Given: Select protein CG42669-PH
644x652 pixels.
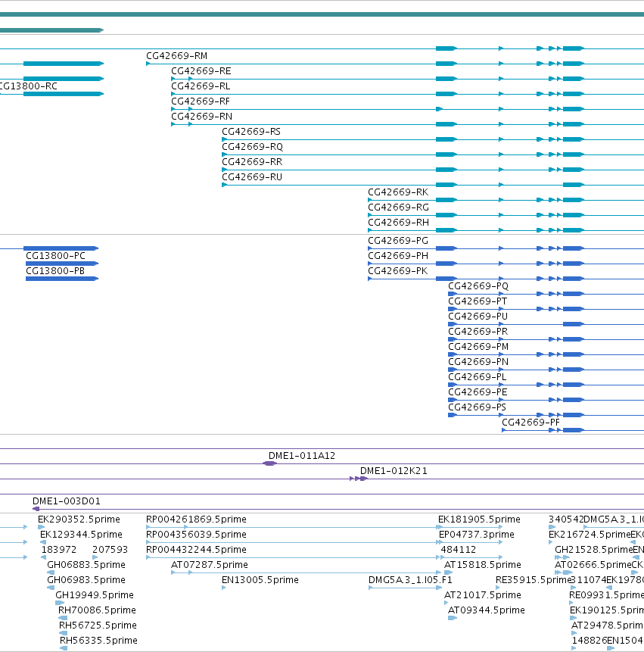Looking at the screenshot, I should [x=398, y=256].
